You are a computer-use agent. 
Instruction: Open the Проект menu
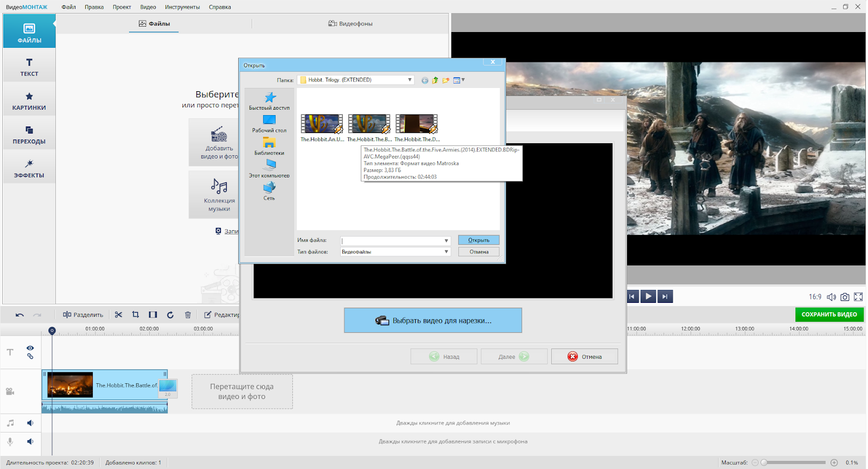tap(122, 7)
